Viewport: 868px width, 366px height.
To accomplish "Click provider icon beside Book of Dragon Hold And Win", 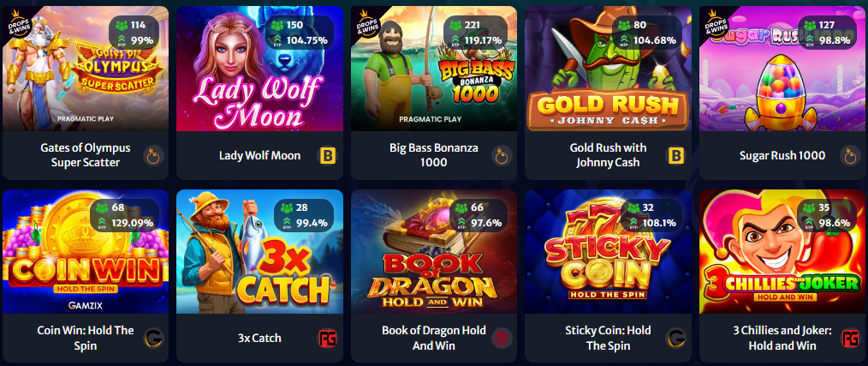I will click(x=502, y=338).
